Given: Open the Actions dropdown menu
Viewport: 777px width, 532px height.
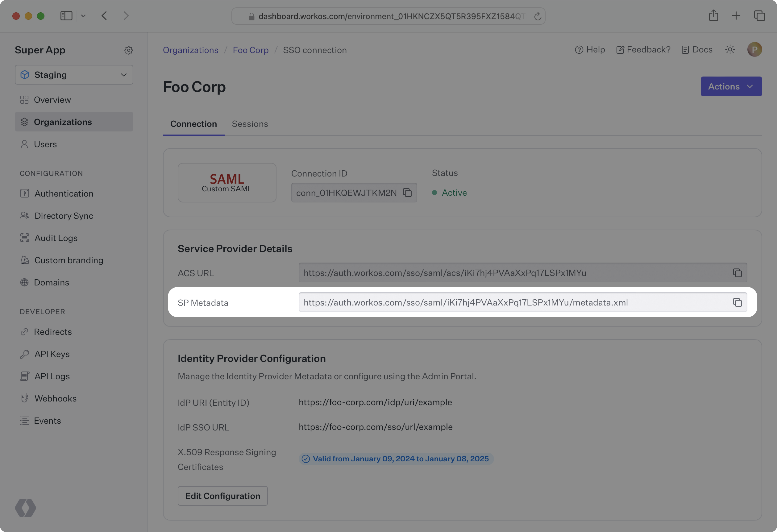Looking at the screenshot, I should 731,87.
